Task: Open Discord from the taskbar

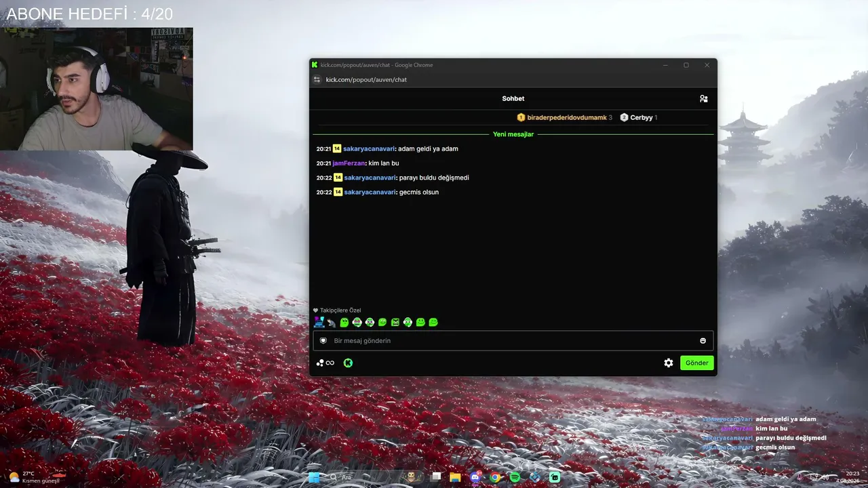Action: [475, 477]
